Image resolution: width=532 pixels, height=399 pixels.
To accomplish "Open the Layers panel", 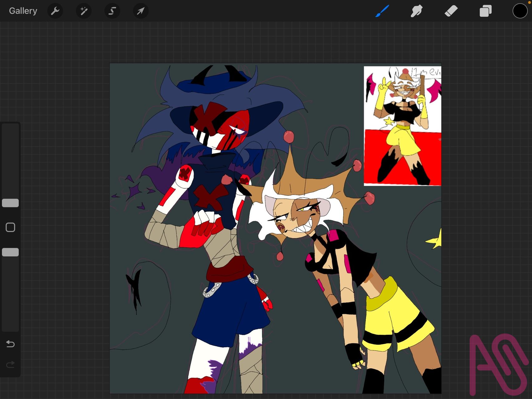I will click(x=486, y=11).
